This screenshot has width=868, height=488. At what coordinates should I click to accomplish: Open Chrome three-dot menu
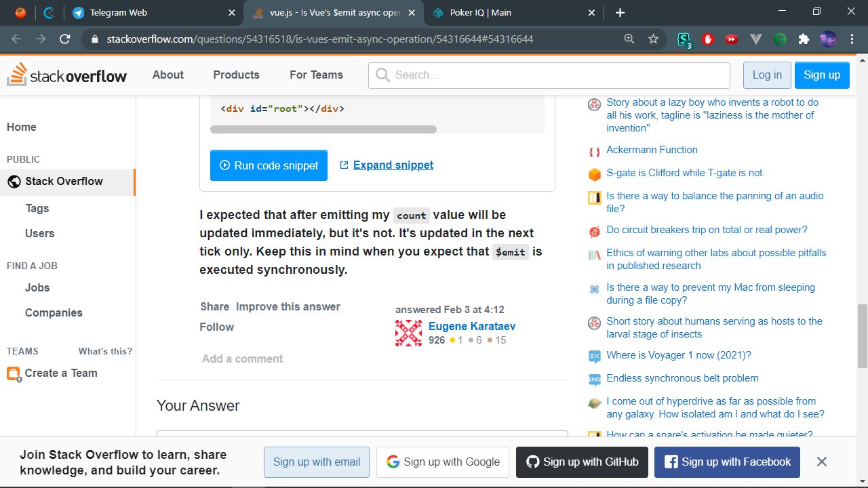click(851, 39)
